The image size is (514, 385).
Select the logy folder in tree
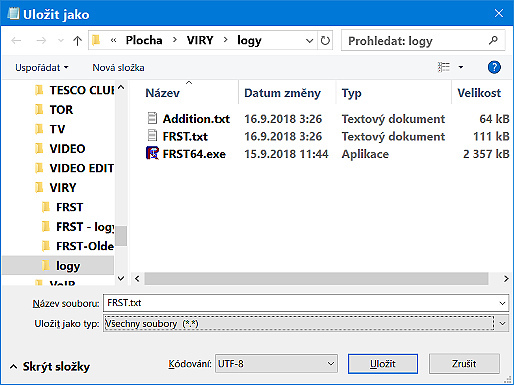(x=58, y=266)
